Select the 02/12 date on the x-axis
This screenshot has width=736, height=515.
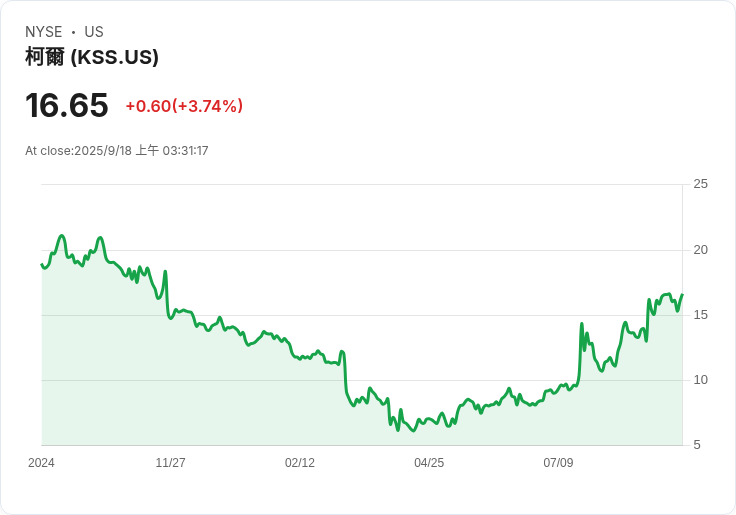coord(299,463)
